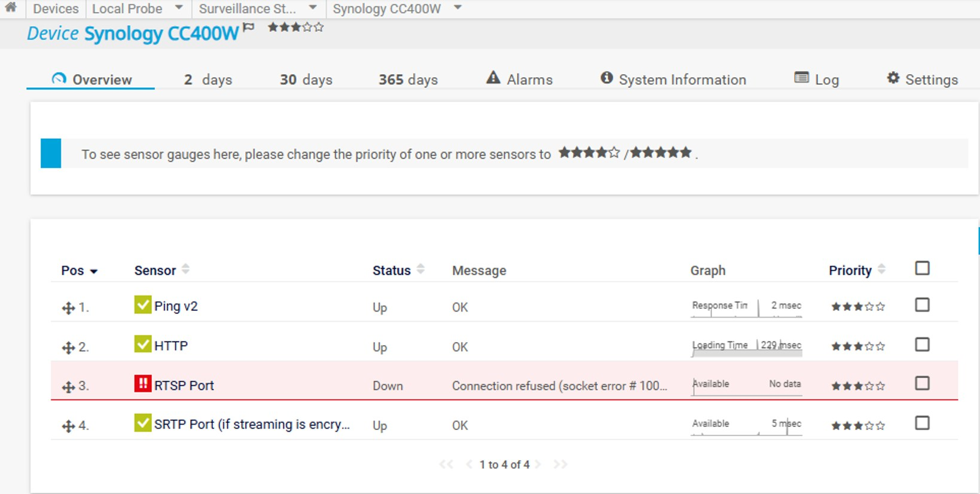Tick the checkbox for RTSP Port row
The width and height of the screenshot is (980, 494).
click(922, 383)
